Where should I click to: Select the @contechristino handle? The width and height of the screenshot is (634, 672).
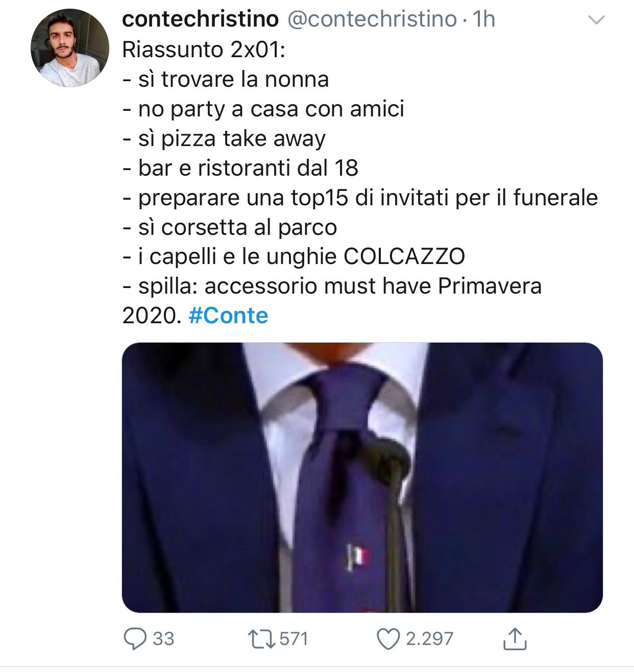(x=372, y=19)
